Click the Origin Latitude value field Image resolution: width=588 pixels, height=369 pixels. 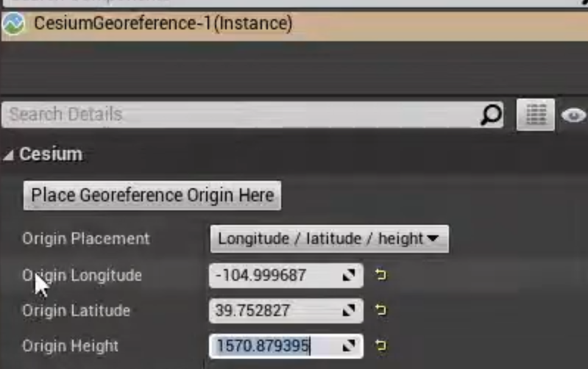[x=286, y=310]
